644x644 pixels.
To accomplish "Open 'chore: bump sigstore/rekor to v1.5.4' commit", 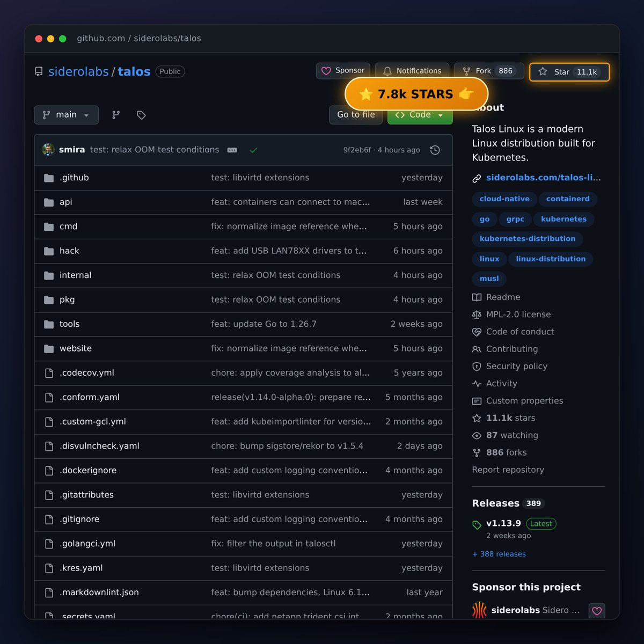I will click(287, 446).
